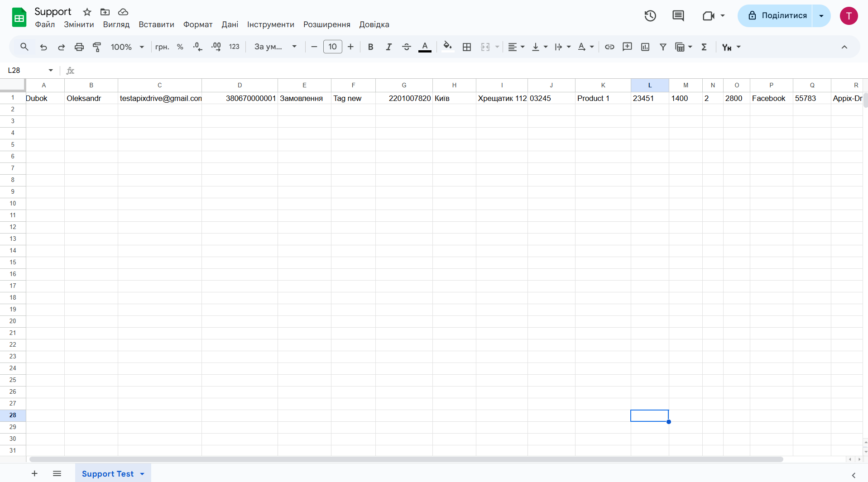868x482 pixels.
Task: Open the 123 number formats menu
Action: pos(234,47)
